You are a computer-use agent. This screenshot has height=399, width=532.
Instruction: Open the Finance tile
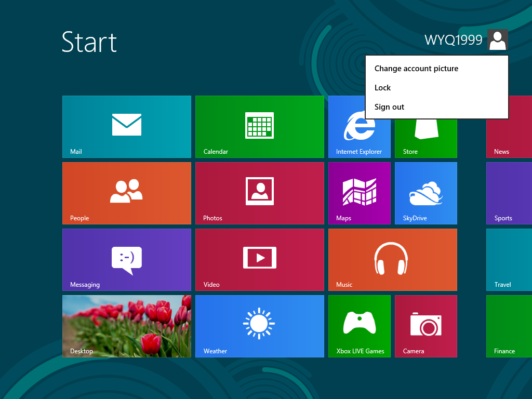click(x=509, y=326)
